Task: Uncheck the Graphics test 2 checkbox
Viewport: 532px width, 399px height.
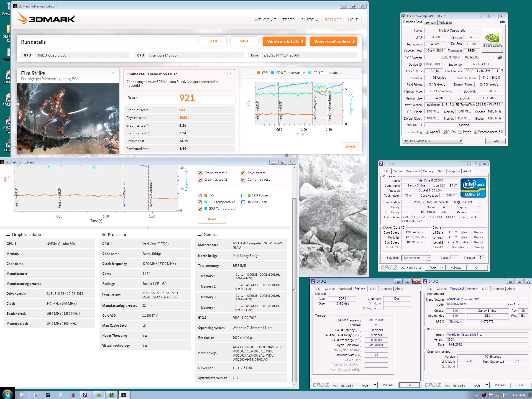Action: click(x=200, y=180)
